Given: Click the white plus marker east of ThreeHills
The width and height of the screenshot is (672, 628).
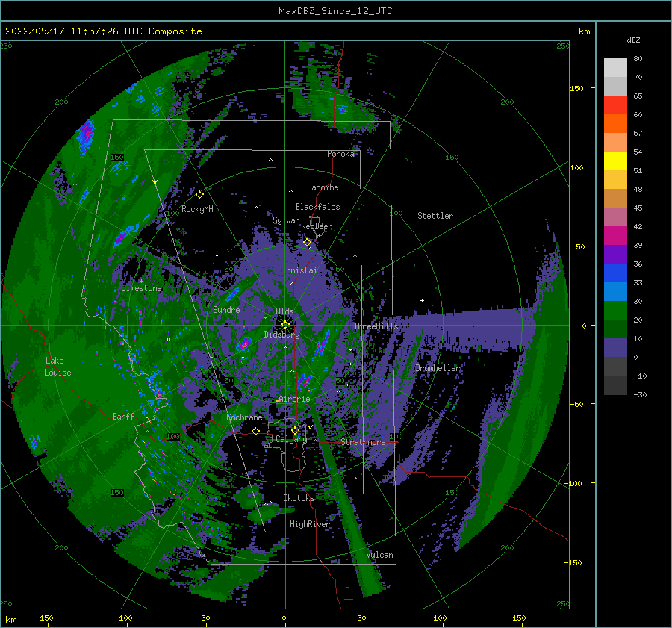Looking at the screenshot, I should tap(422, 300).
